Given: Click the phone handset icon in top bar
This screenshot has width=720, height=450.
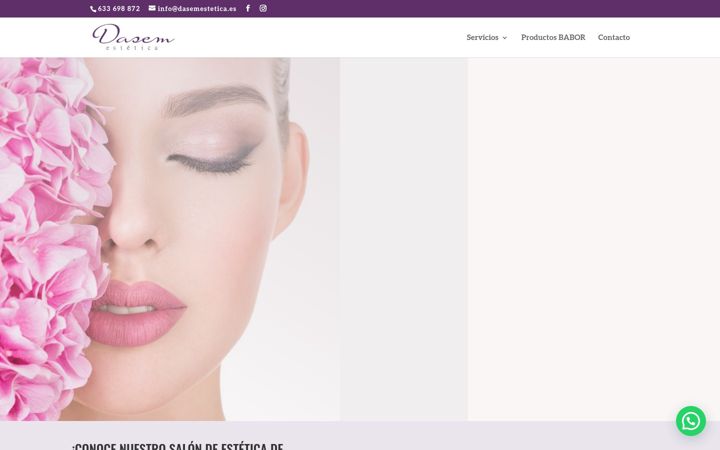Looking at the screenshot, I should [93, 9].
